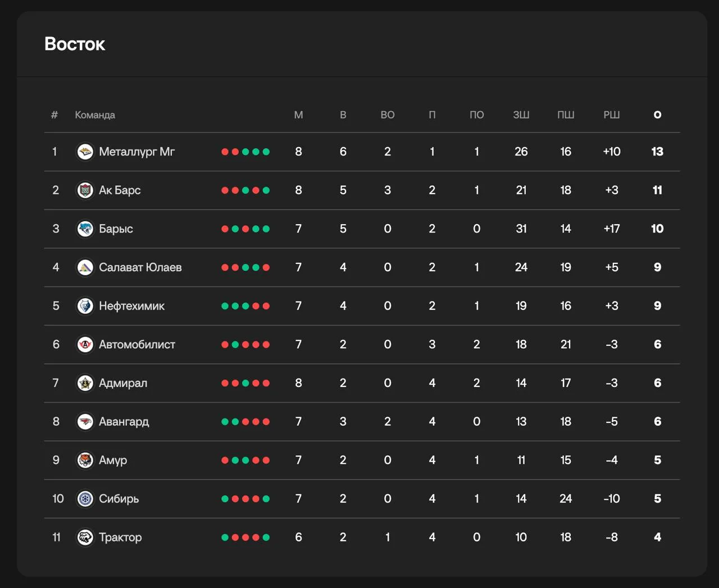Select the Адмирал team logo

point(85,383)
